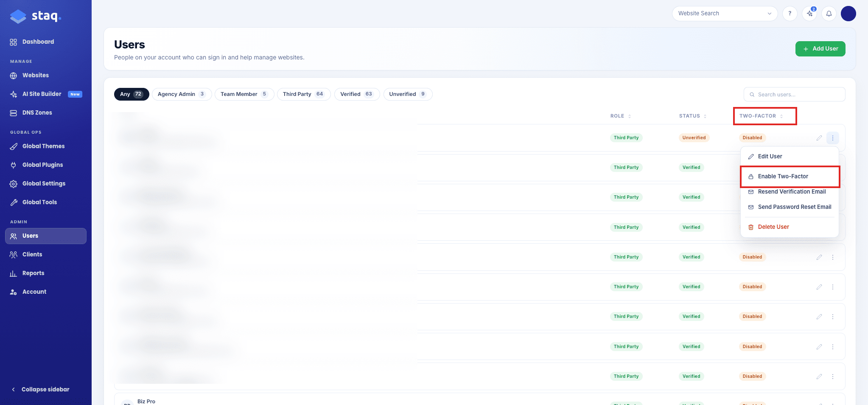Open Global Settings gear item
The width and height of the screenshot is (868, 405).
(44, 183)
